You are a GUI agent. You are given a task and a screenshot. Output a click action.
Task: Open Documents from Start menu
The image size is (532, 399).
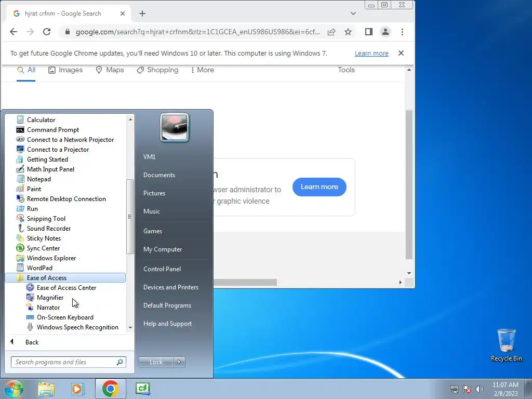(x=159, y=175)
